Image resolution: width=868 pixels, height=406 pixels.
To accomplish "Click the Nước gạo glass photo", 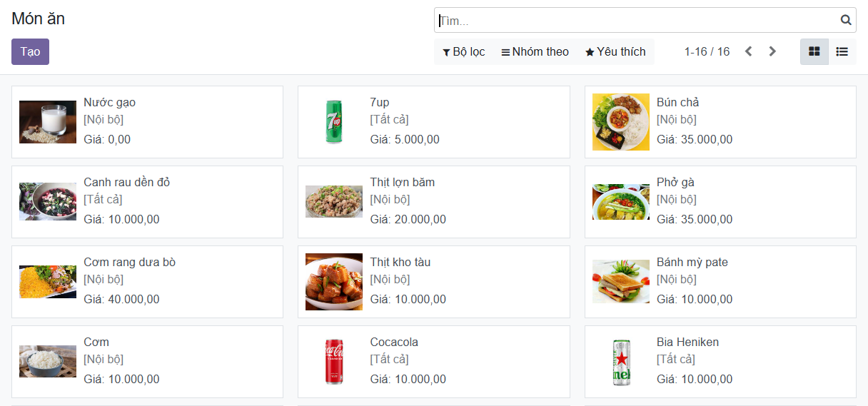I will coord(48,122).
